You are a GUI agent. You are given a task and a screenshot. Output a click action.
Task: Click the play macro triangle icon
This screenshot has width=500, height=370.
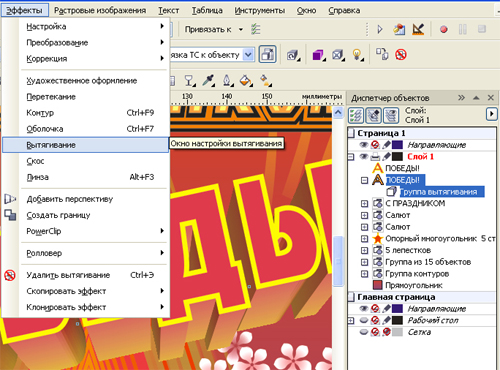click(x=380, y=29)
